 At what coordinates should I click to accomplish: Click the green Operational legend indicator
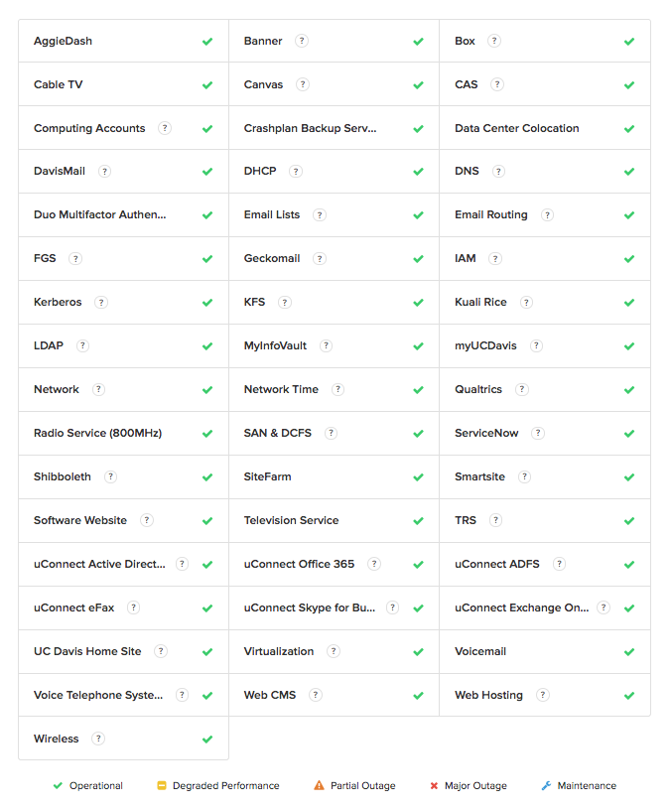coord(58,784)
